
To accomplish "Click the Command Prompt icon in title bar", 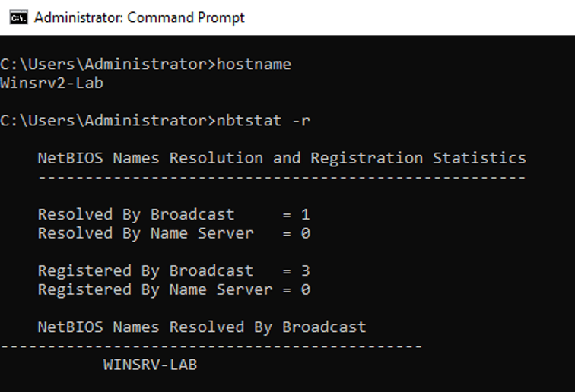I will coord(19,17).
